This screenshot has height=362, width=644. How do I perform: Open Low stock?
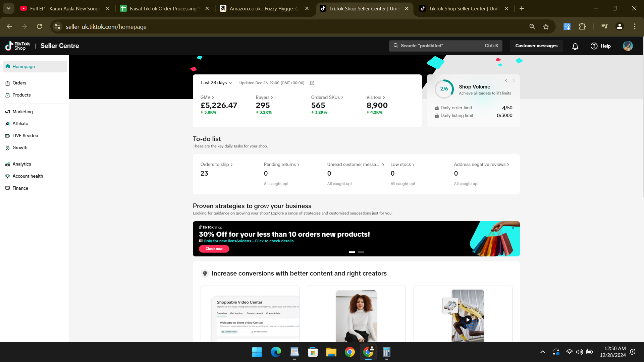(x=402, y=165)
